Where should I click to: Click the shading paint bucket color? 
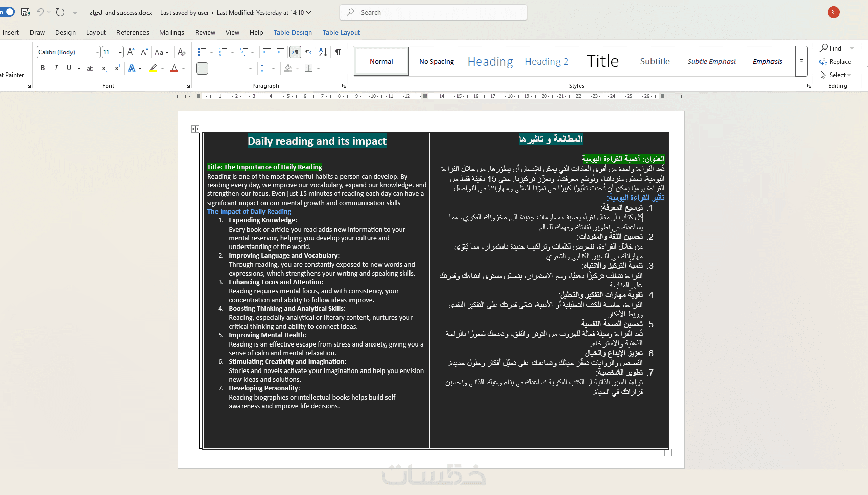point(288,68)
